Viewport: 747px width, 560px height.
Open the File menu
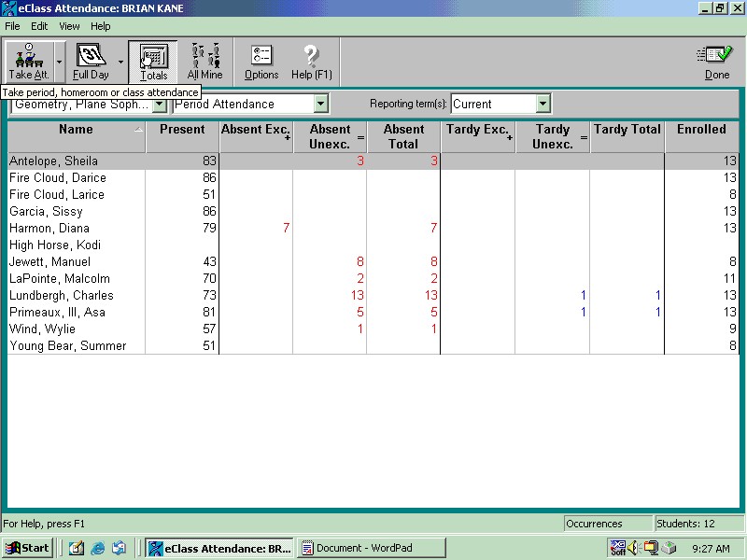(12, 26)
